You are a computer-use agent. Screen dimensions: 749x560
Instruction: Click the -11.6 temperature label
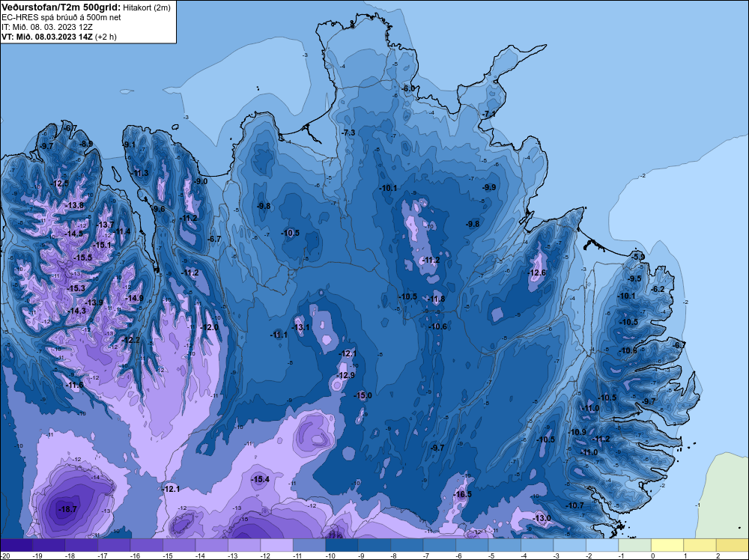(x=74, y=385)
